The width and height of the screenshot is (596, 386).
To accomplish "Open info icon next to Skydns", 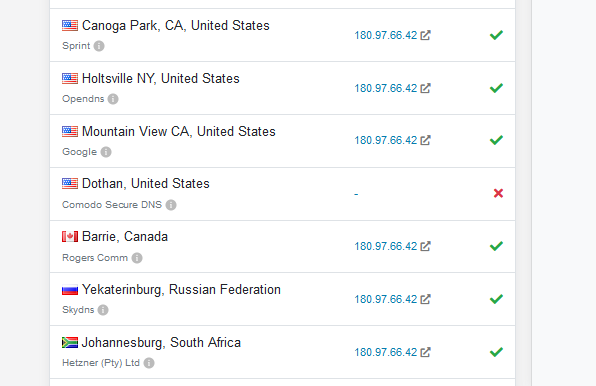I will 103,310.
